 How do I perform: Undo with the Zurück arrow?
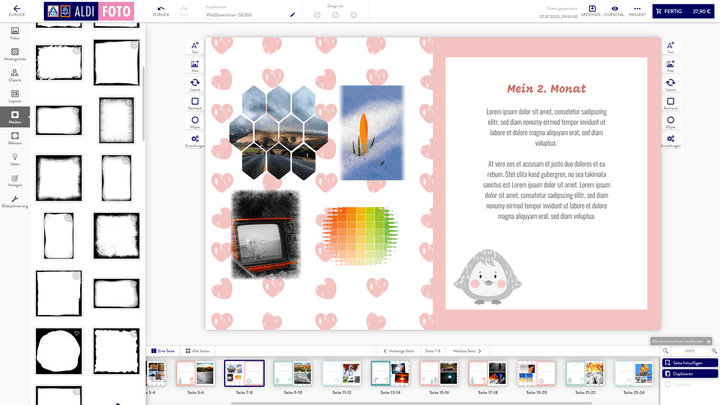[x=161, y=9]
